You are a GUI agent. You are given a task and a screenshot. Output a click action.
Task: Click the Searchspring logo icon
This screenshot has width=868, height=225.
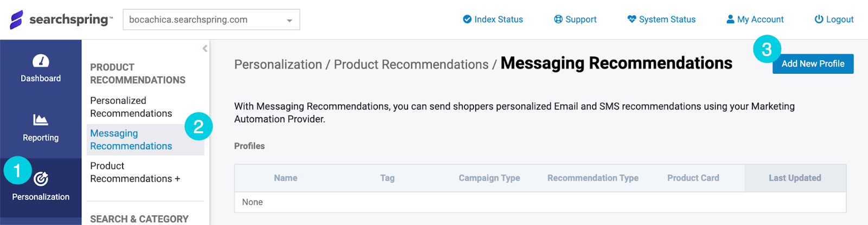point(17,20)
